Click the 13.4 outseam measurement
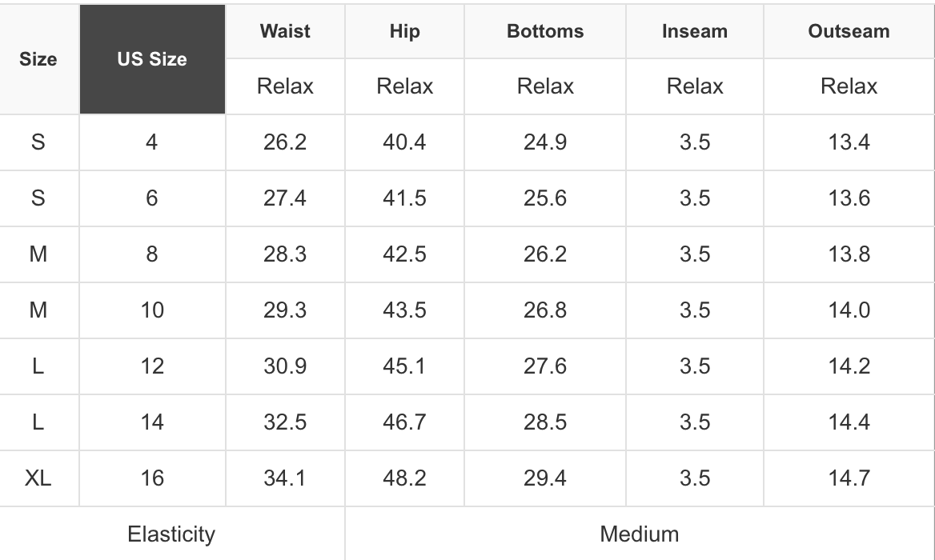This screenshot has width=935, height=560. tap(849, 142)
